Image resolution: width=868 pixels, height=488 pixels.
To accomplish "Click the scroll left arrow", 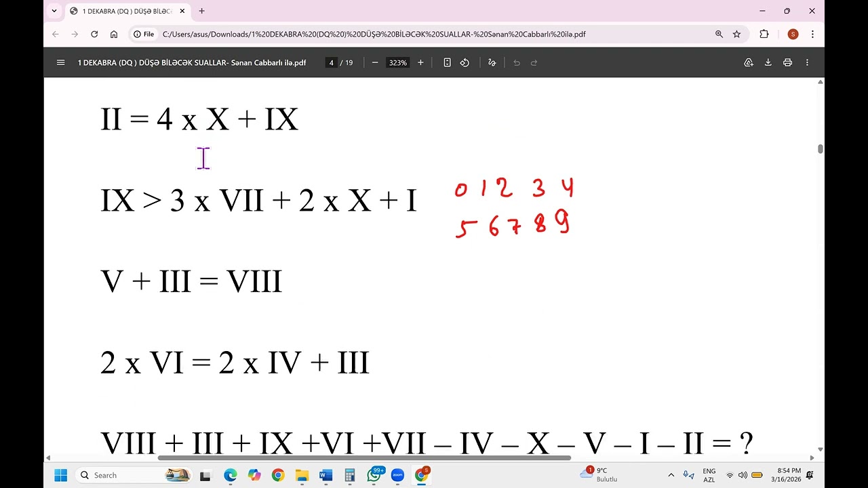I will coord(48,457).
